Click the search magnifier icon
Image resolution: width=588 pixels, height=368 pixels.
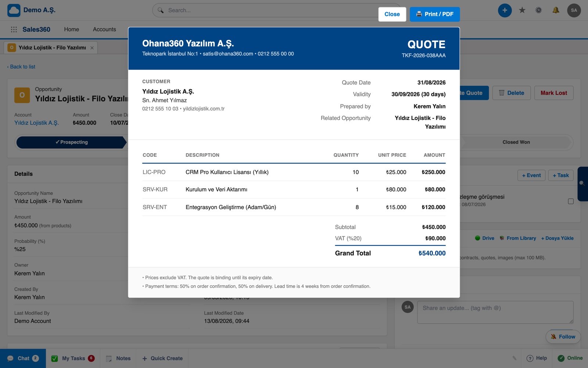point(161,10)
